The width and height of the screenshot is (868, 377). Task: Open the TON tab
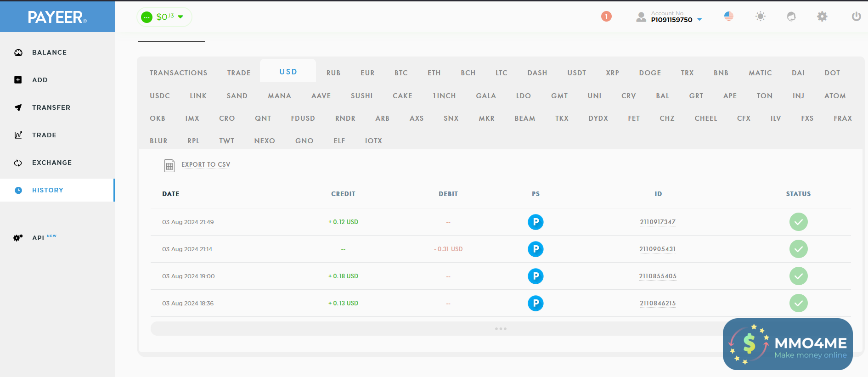(x=764, y=96)
